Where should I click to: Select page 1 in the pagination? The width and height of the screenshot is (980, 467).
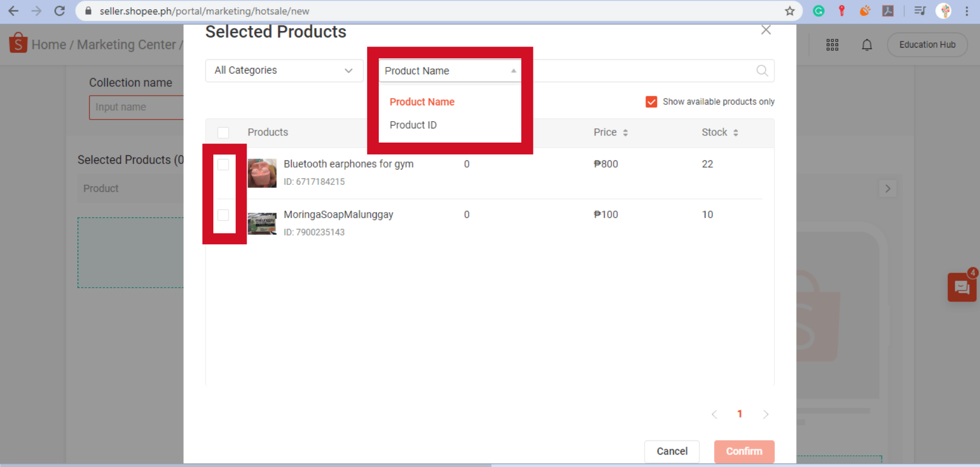740,414
